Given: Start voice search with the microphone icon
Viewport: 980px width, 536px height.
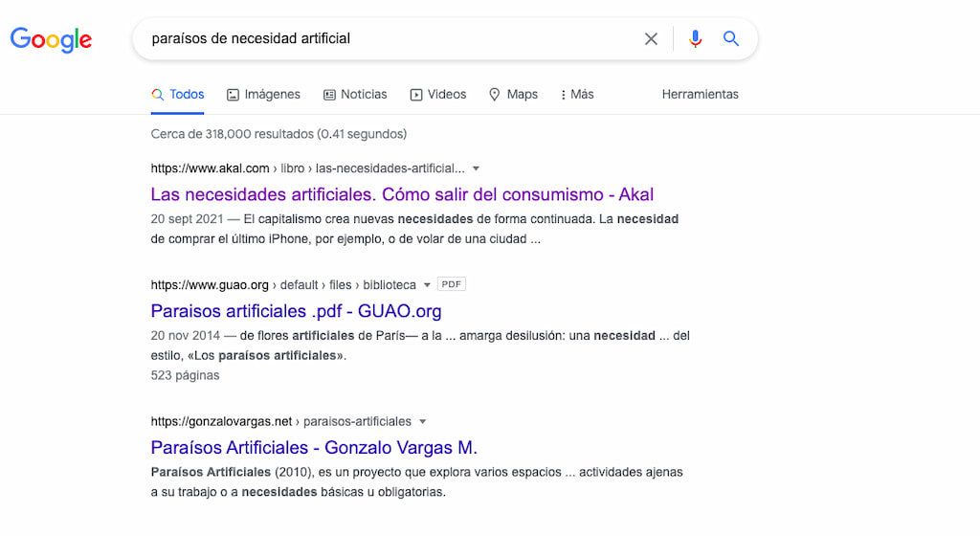Looking at the screenshot, I should [x=695, y=38].
